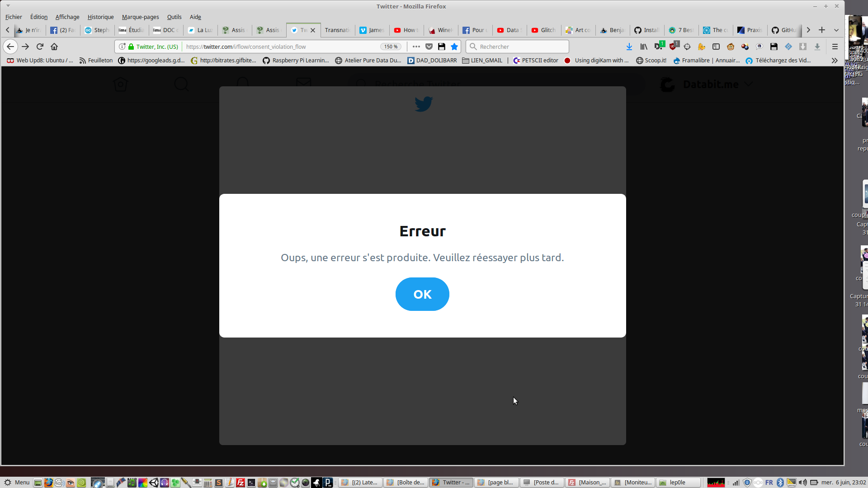Reload the current page
The width and height of the screenshot is (868, 488).
point(40,47)
